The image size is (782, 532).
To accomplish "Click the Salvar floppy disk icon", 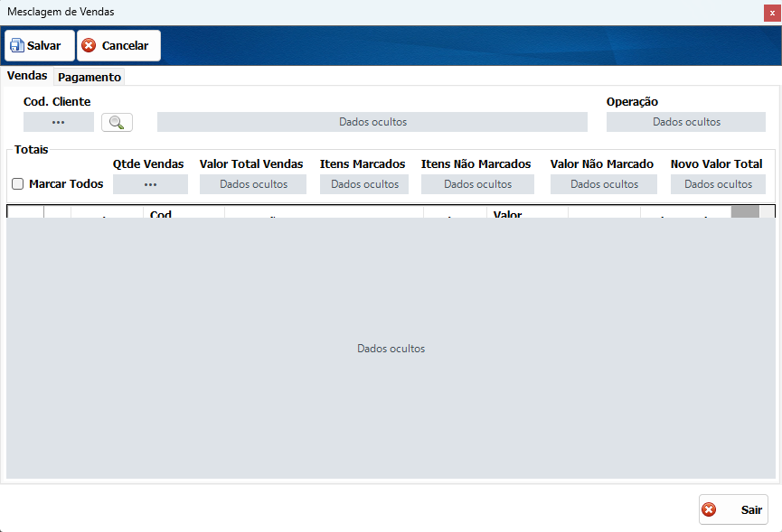I will [x=17, y=45].
